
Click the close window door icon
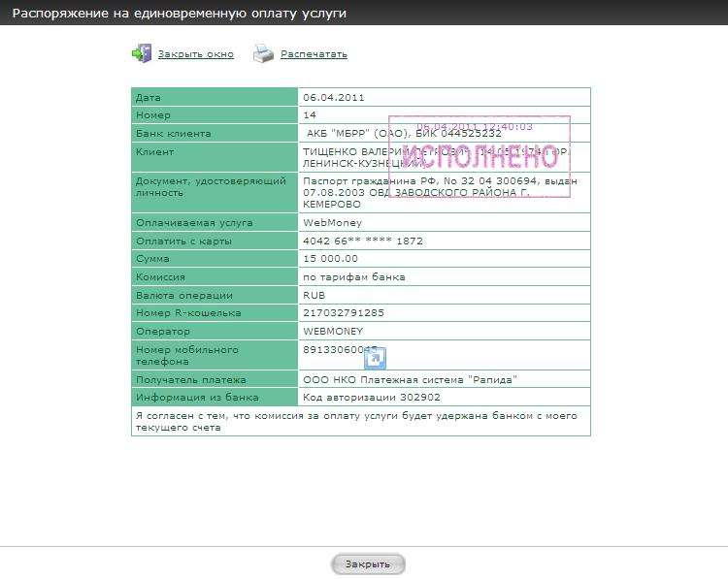pos(142,53)
